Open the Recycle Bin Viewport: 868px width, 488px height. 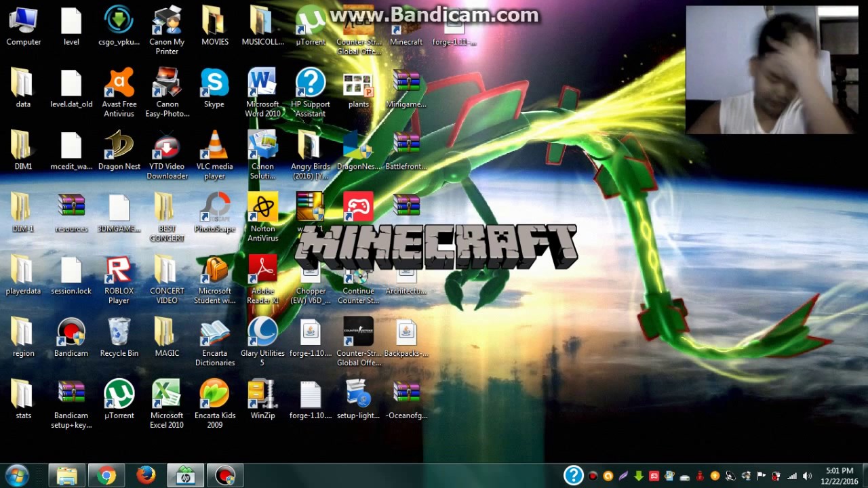(119, 337)
